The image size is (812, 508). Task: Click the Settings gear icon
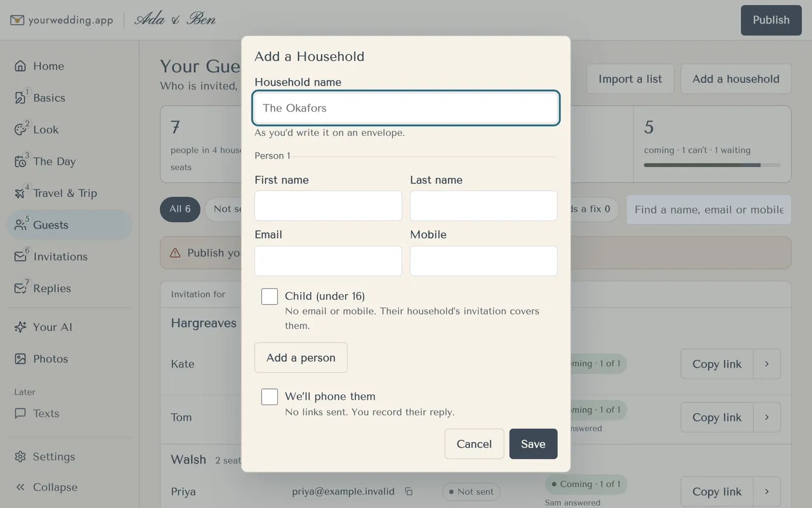20,457
